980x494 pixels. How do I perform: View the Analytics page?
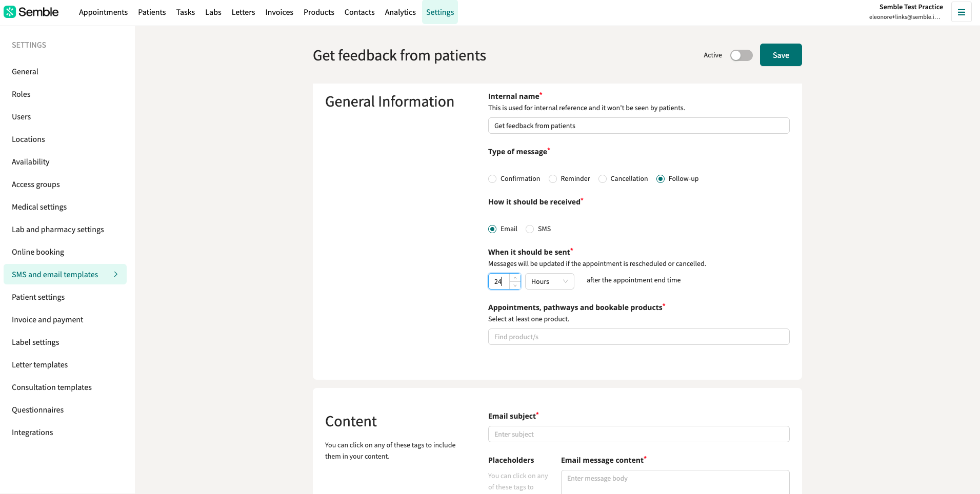[x=401, y=12]
